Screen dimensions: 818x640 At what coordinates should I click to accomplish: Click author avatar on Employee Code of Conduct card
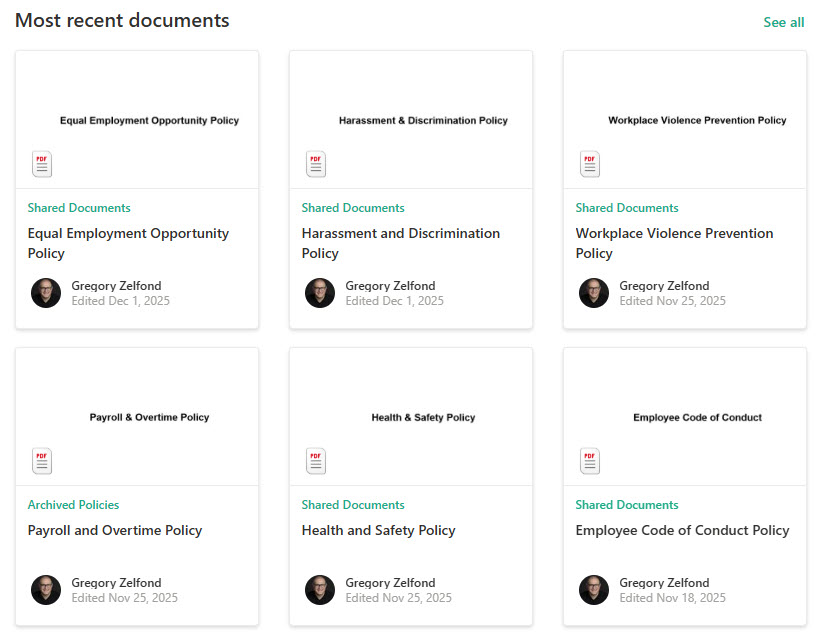[x=594, y=590]
